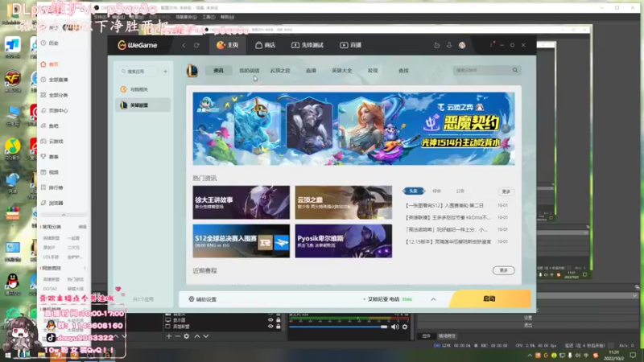Open the WeGame 直播 tab

tap(351, 45)
